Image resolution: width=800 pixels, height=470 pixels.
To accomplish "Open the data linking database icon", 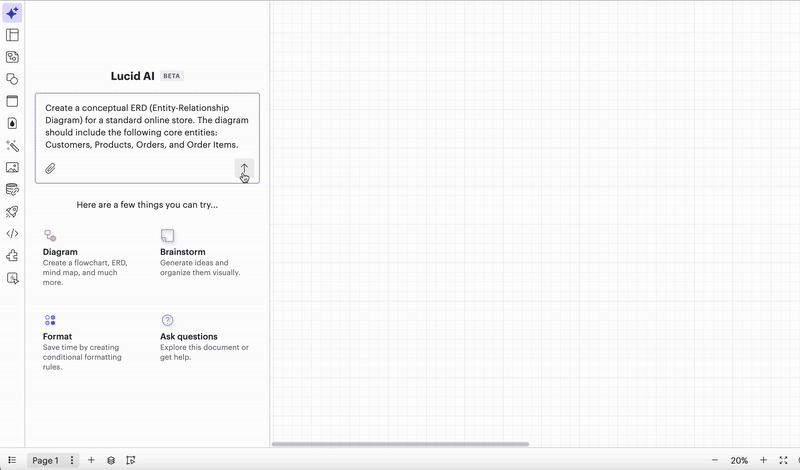I will (12, 189).
